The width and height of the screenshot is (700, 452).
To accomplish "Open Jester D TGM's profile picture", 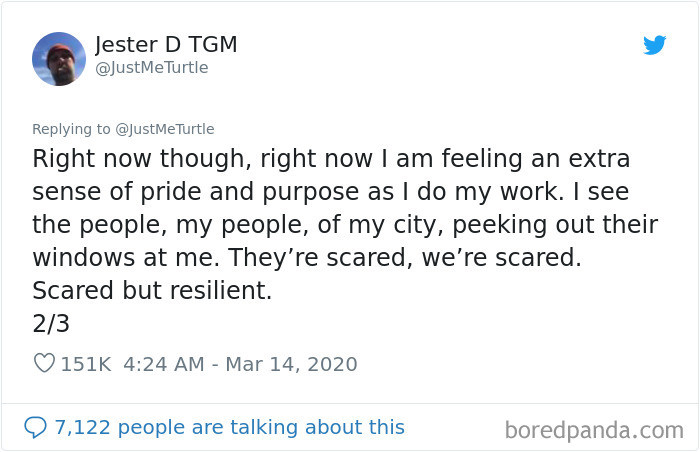I will [x=59, y=59].
